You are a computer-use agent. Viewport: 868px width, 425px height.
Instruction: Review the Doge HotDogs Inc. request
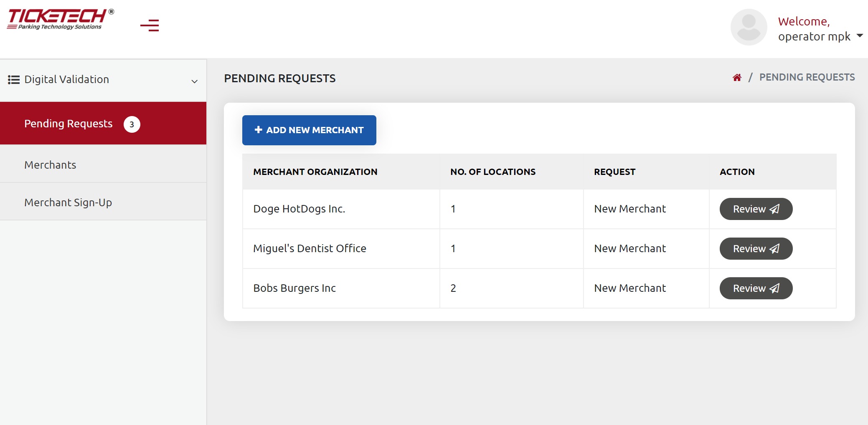click(x=756, y=209)
